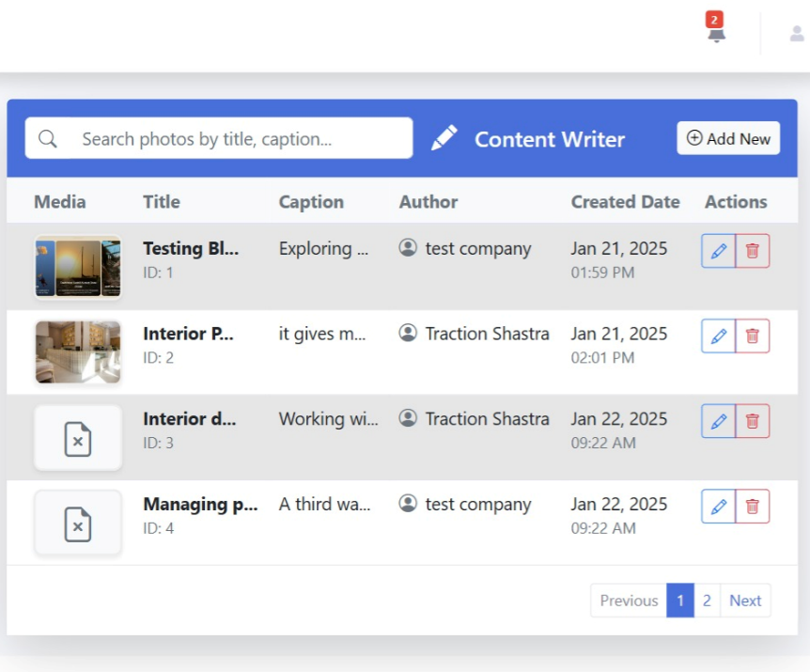Delete the Interior d... entry (ID: 3)

pos(752,421)
